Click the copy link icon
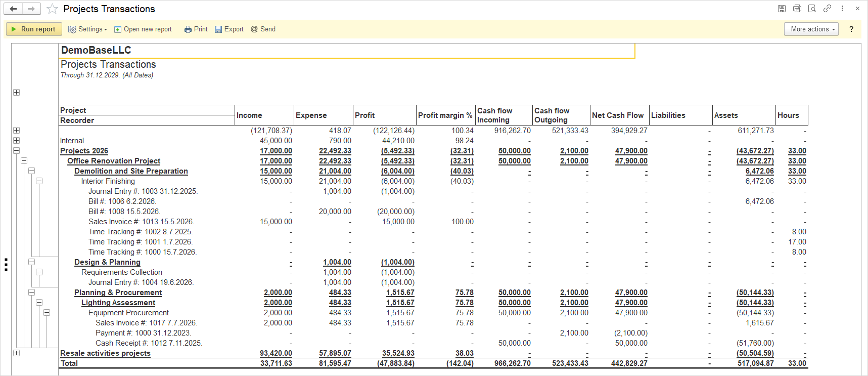This screenshot has height=376, width=868. (827, 9)
